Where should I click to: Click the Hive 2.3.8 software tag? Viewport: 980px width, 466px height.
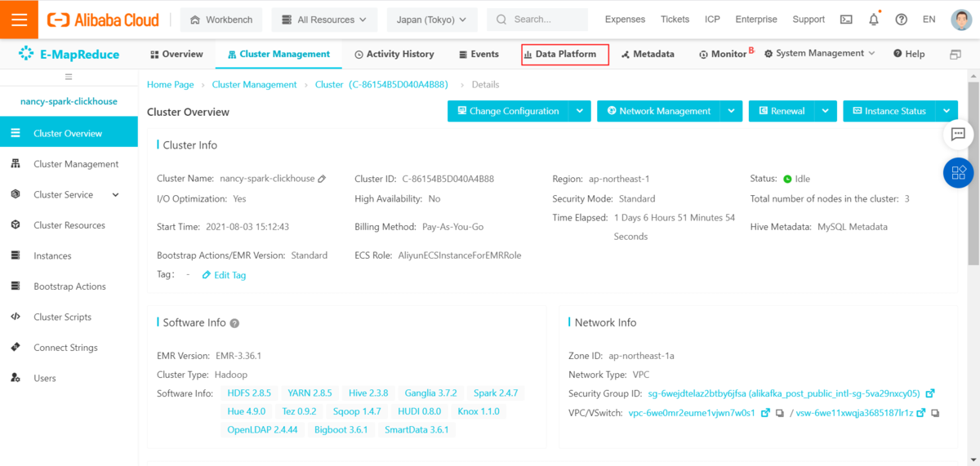click(x=368, y=393)
